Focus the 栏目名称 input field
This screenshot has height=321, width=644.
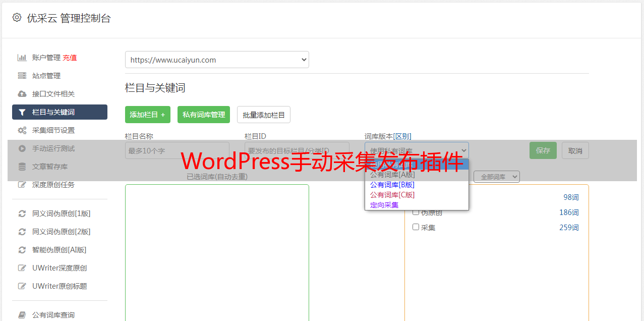coord(177,150)
